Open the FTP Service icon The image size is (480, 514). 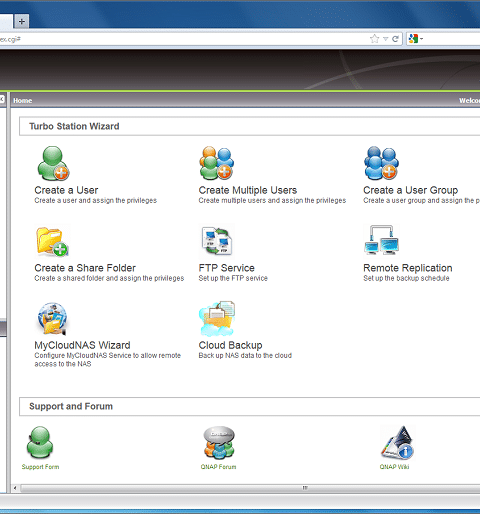[x=217, y=241]
